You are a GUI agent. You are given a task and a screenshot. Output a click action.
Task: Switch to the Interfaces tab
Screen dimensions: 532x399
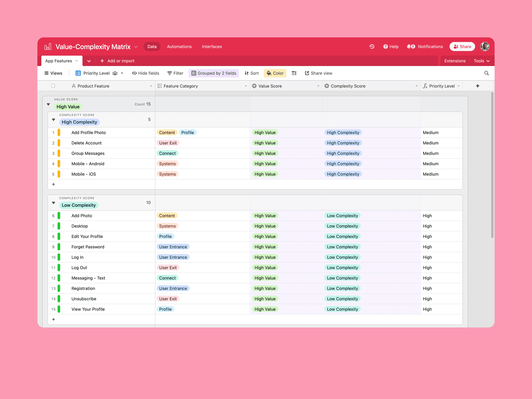click(212, 47)
